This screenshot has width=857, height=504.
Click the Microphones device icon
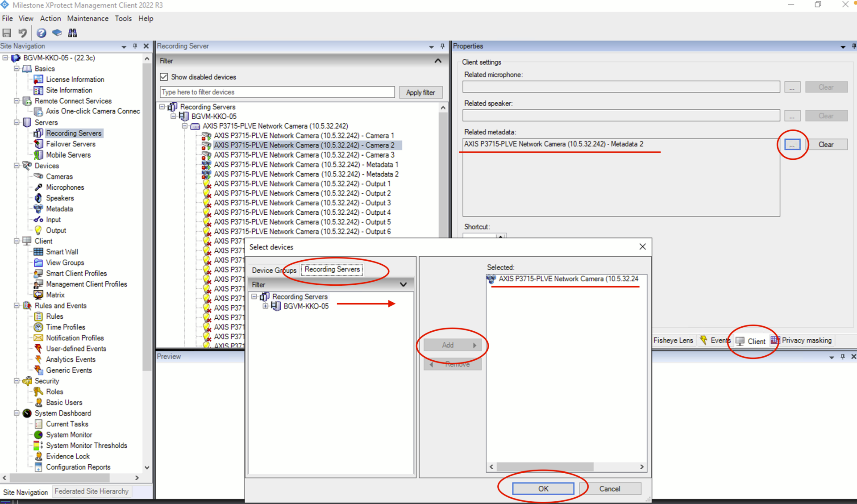point(38,187)
